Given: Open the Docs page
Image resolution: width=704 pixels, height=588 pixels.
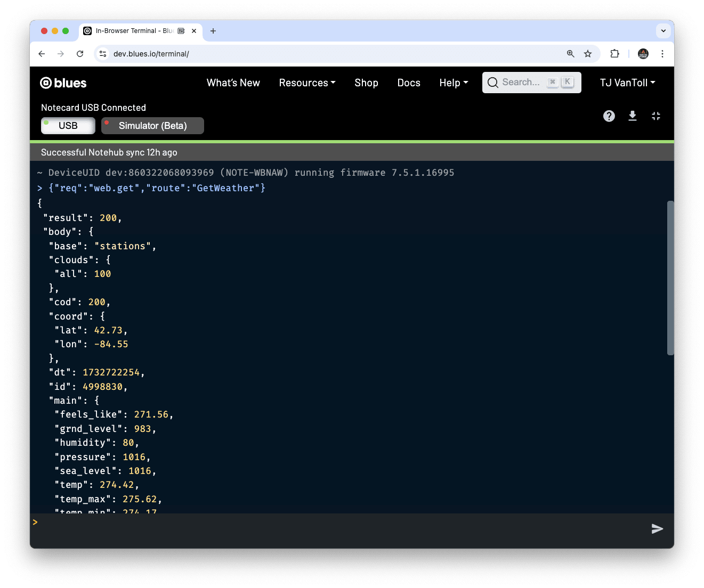Looking at the screenshot, I should pyautogui.click(x=409, y=83).
